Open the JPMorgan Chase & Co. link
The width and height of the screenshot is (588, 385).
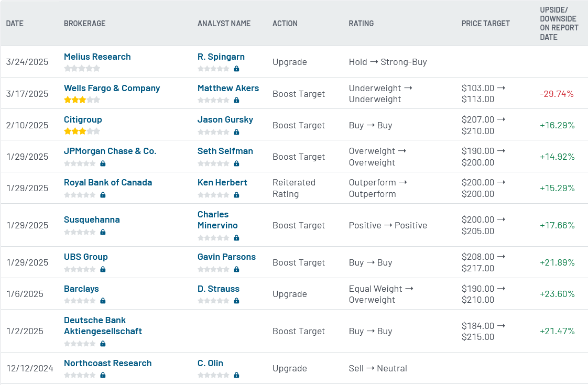click(x=110, y=151)
